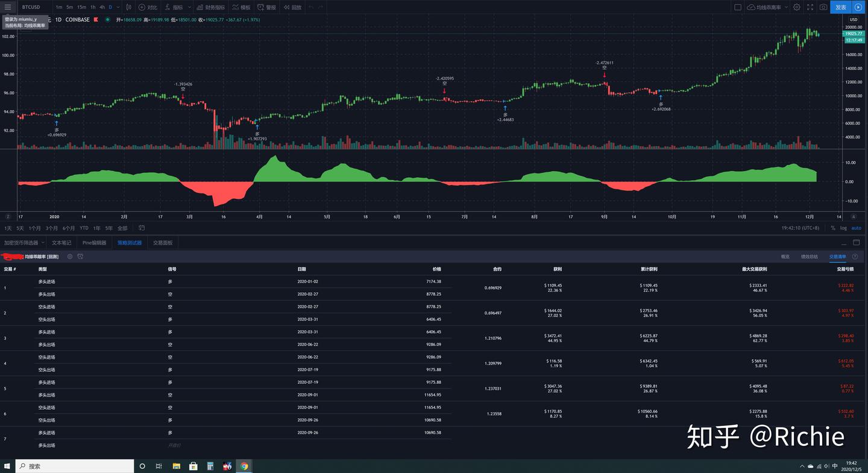Screen dimensions: 868x473
Task: Take a chart snapshot with the camera icon
Action: click(x=824, y=7)
